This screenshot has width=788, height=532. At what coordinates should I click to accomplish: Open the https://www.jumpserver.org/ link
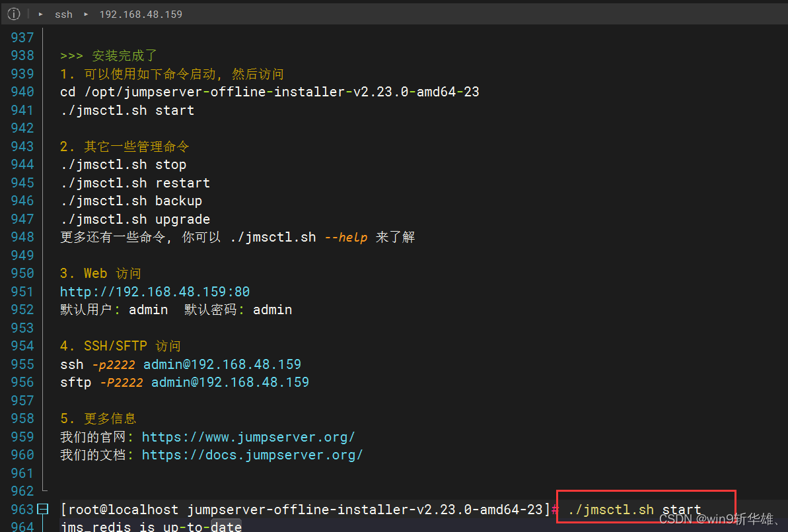[248, 437]
